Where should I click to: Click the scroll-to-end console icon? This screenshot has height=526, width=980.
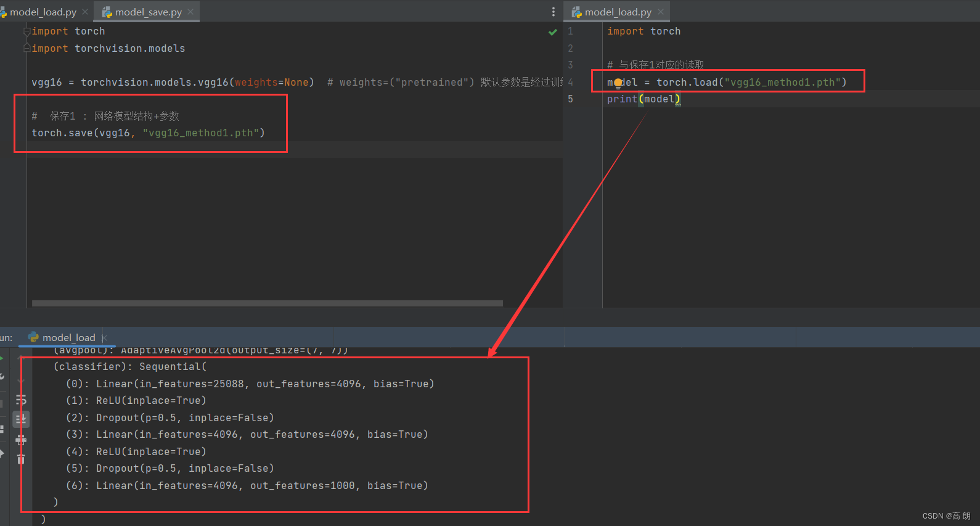click(21, 419)
